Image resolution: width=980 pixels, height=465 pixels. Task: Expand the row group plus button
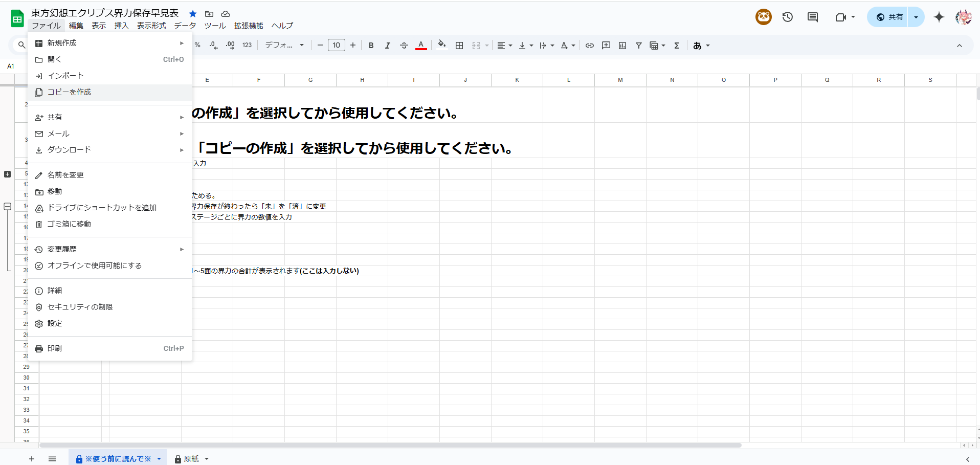tap(7, 174)
